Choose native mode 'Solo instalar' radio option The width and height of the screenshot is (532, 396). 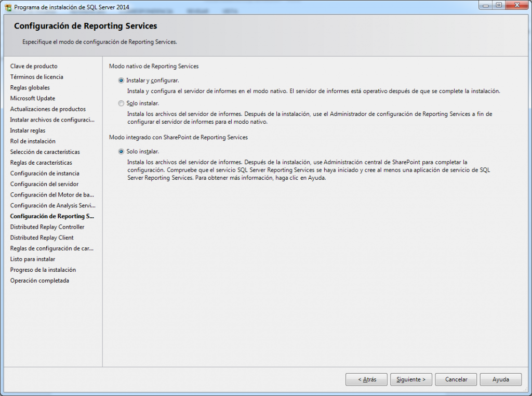121,103
